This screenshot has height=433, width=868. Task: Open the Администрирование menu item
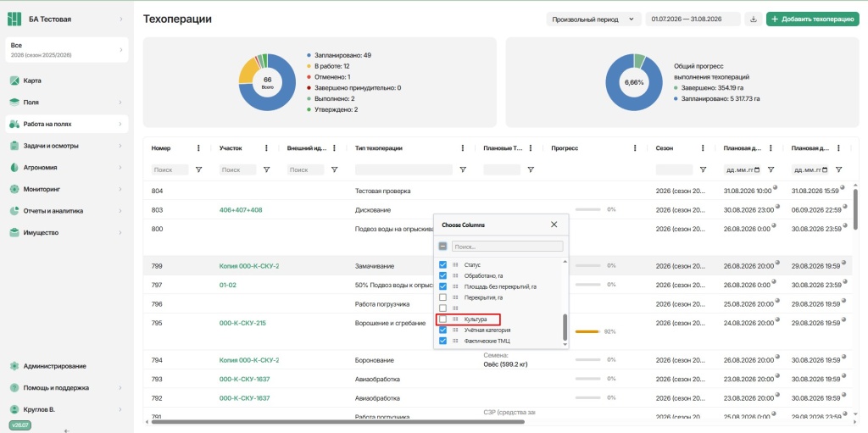(67, 366)
